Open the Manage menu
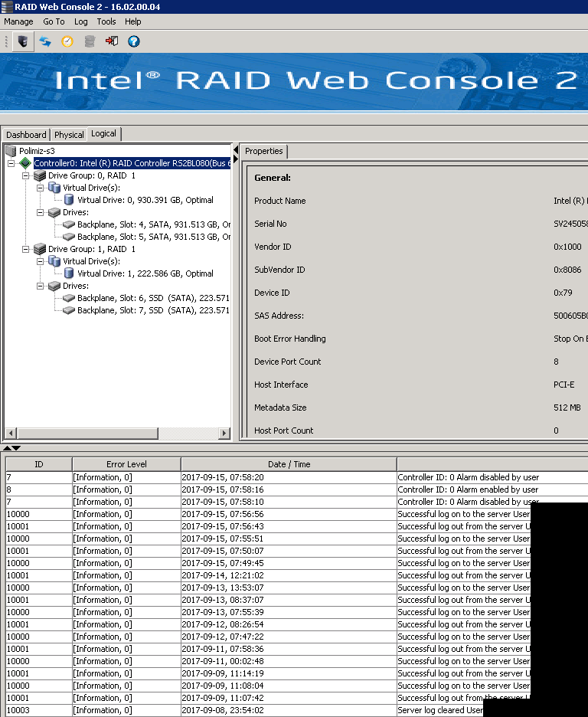 coord(18,21)
